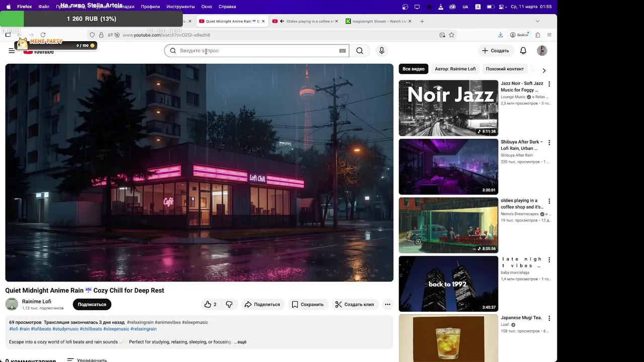Click the shield tracking protection icon
Image resolution: width=644 pixels, height=362 pixels.
click(x=92, y=35)
